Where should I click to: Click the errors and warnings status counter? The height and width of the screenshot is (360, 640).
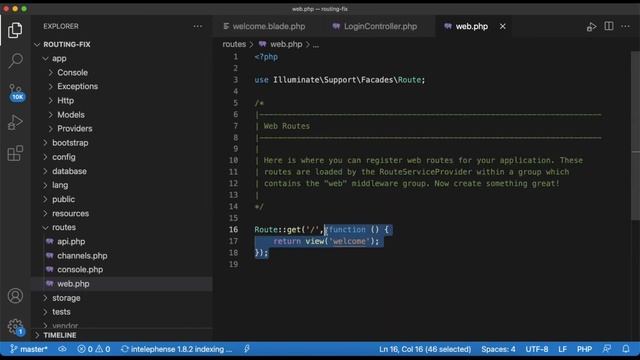point(93,349)
